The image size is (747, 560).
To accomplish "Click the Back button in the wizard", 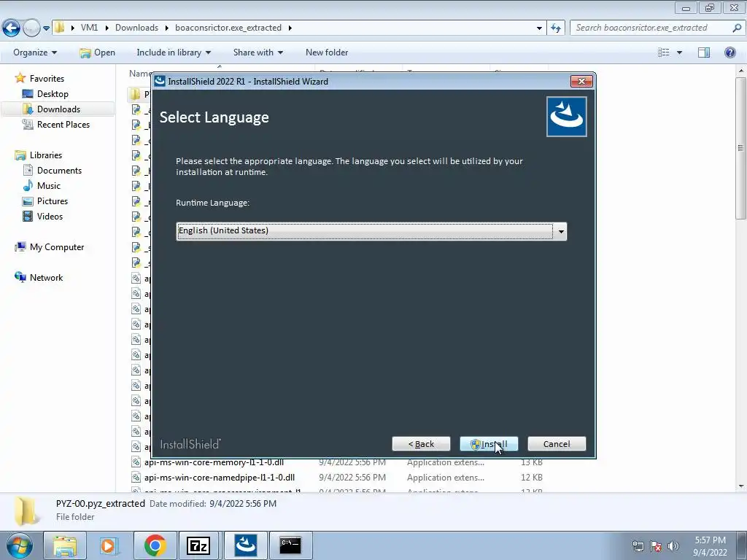I will (x=421, y=444).
